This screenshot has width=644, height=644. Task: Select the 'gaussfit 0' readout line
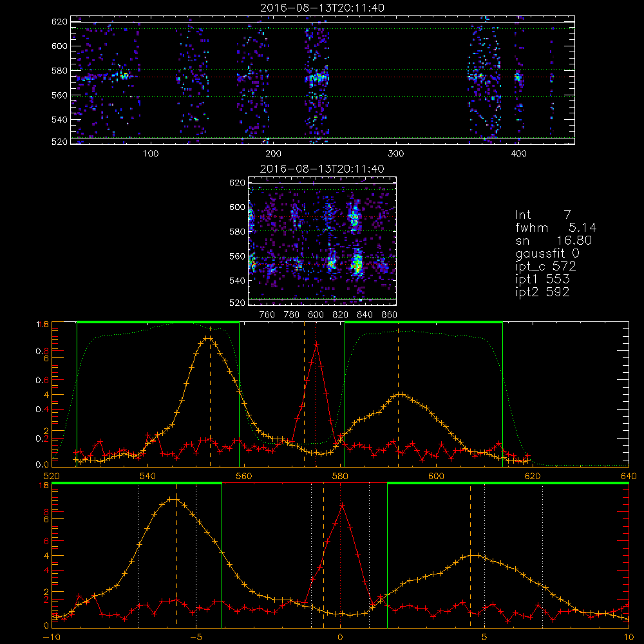coord(547,253)
